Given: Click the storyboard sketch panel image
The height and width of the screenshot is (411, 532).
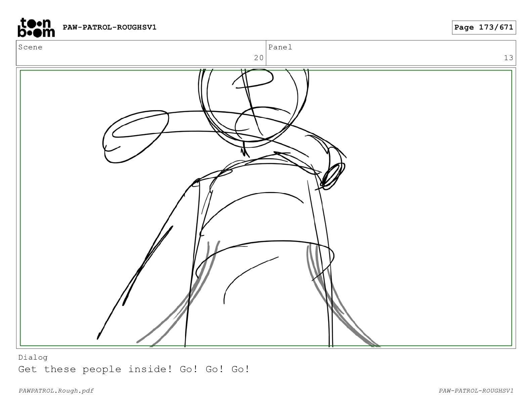Looking at the screenshot, I should click(266, 208).
